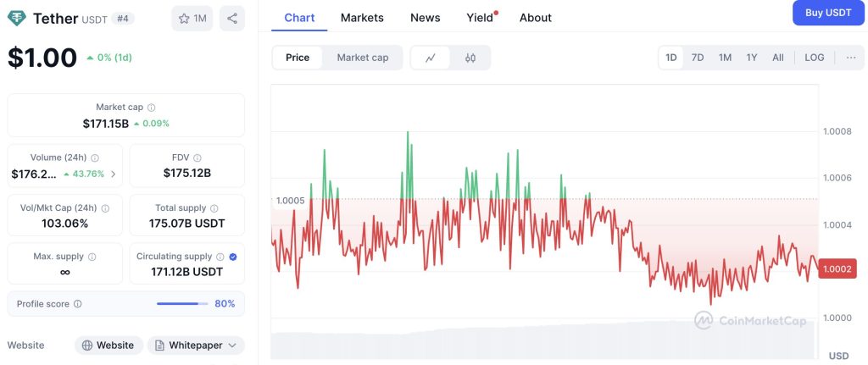
Task: Click the Profile score progress bar
Action: click(x=182, y=304)
